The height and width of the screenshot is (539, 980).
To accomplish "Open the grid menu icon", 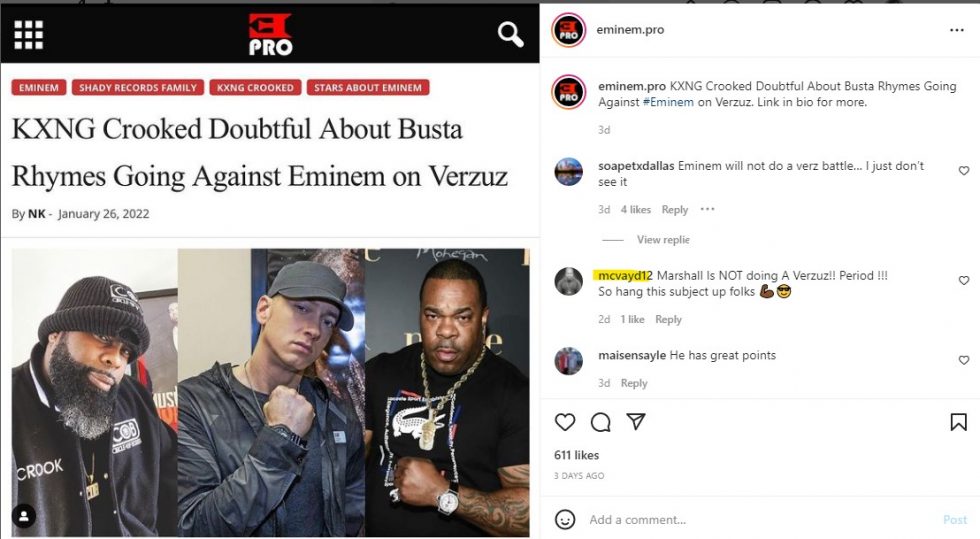I will pyautogui.click(x=29, y=34).
